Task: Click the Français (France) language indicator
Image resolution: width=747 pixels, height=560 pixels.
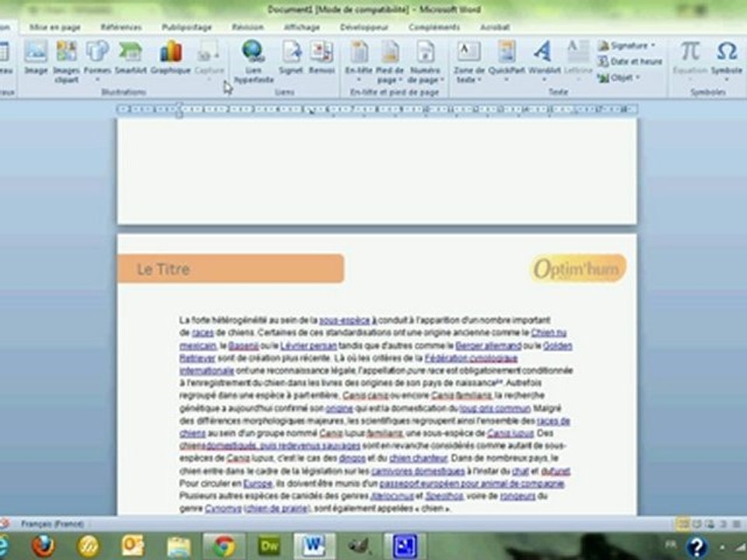Action: pos(52,523)
